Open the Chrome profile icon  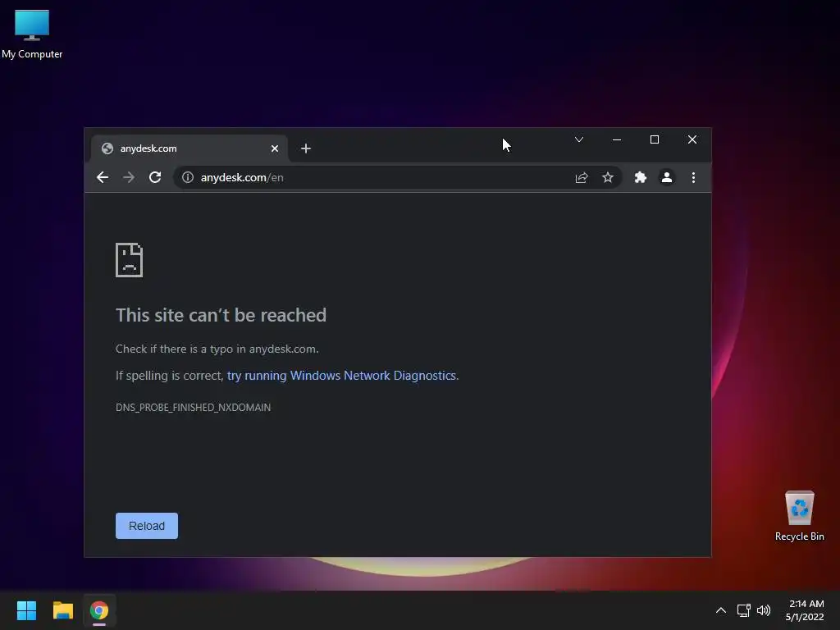(666, 177)
